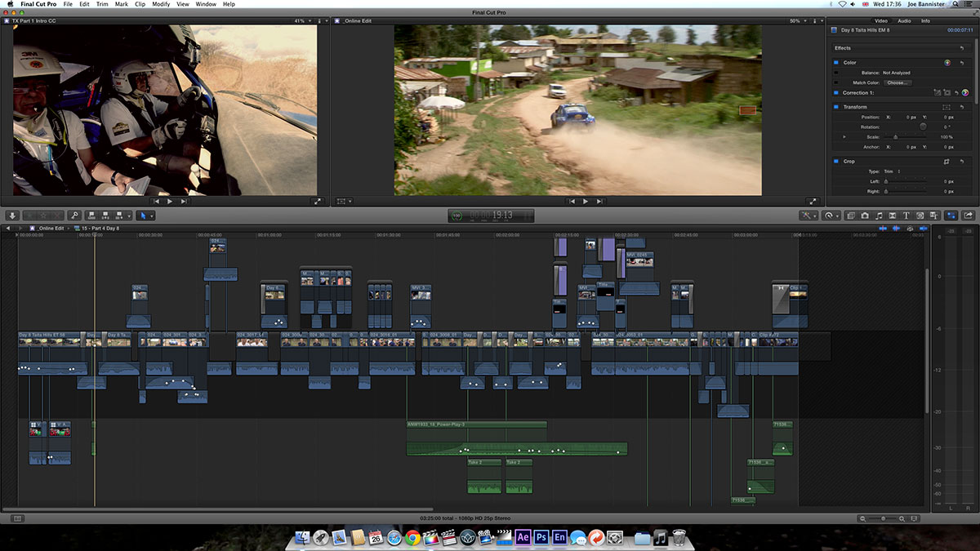
Task: Toggle timeline snapping button
Action: pyautogui.click(x=923, y=229)
